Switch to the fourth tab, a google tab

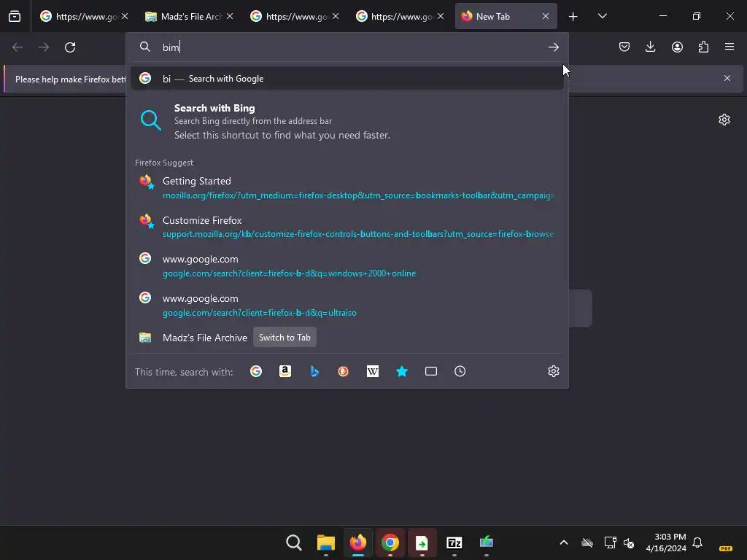(399, 16)
